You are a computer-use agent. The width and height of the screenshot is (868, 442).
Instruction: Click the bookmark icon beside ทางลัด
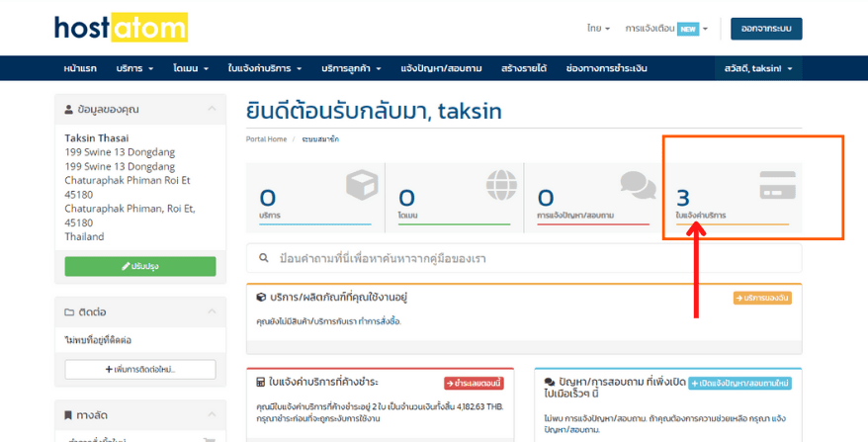tap(68, 415)
